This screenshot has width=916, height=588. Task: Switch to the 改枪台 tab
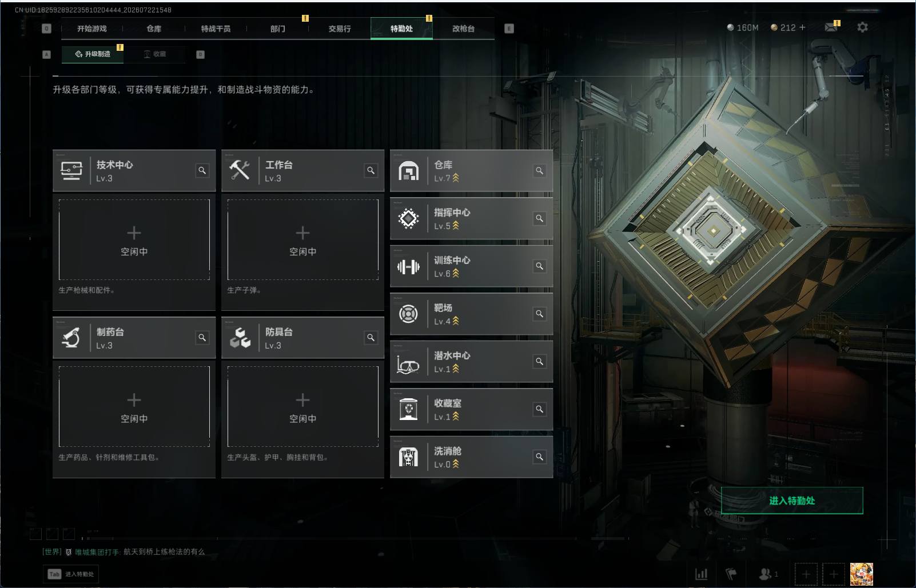tap(463, 29)
